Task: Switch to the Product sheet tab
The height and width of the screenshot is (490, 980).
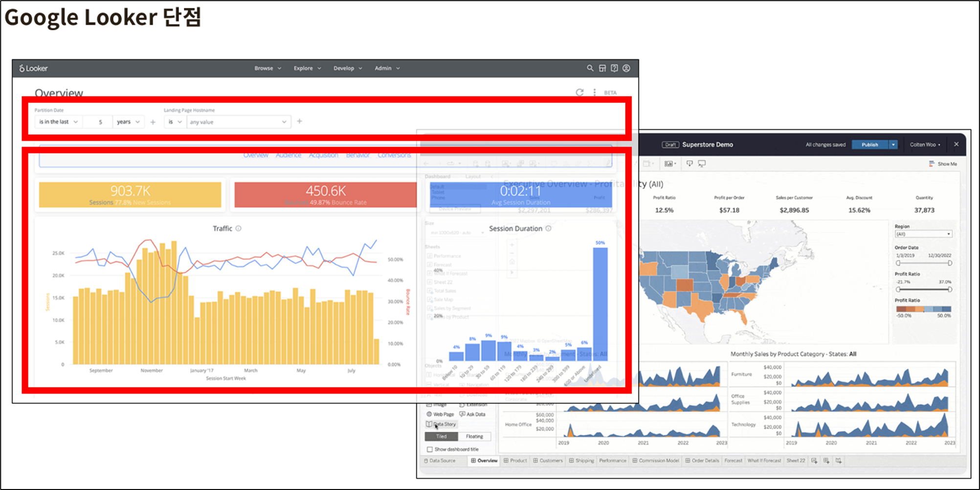Action: (x=515, y=461)
